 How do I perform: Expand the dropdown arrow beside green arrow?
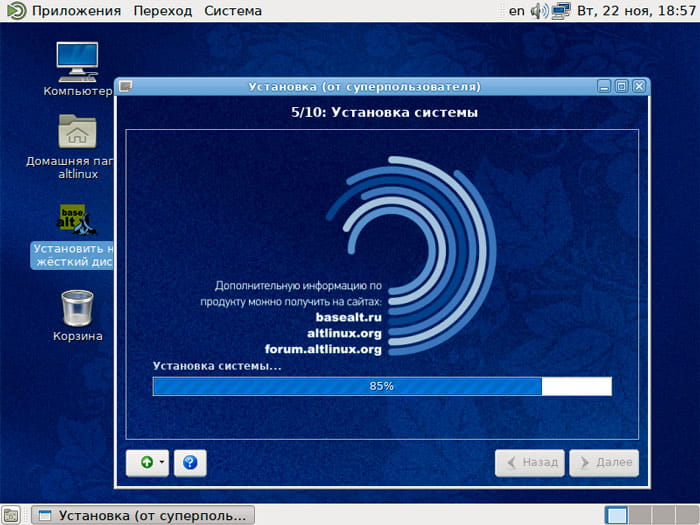[x=162, y=462]
